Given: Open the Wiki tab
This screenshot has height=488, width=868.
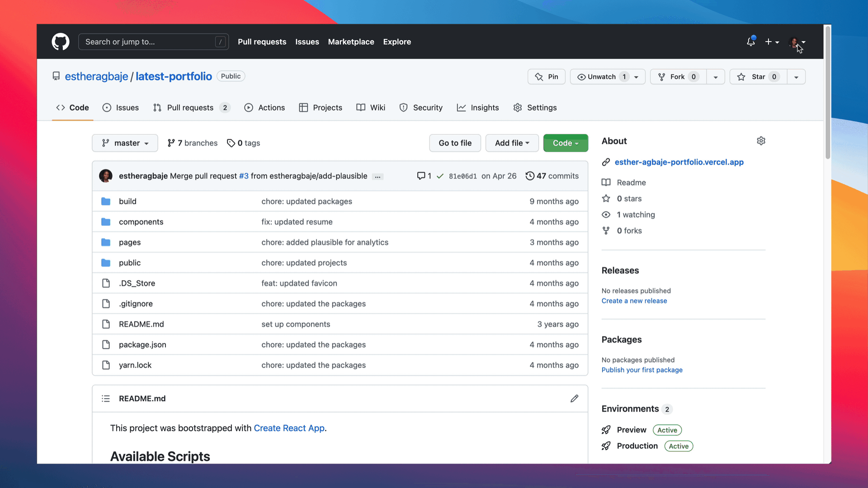Looking at the screenshot, I should (371, 108).
